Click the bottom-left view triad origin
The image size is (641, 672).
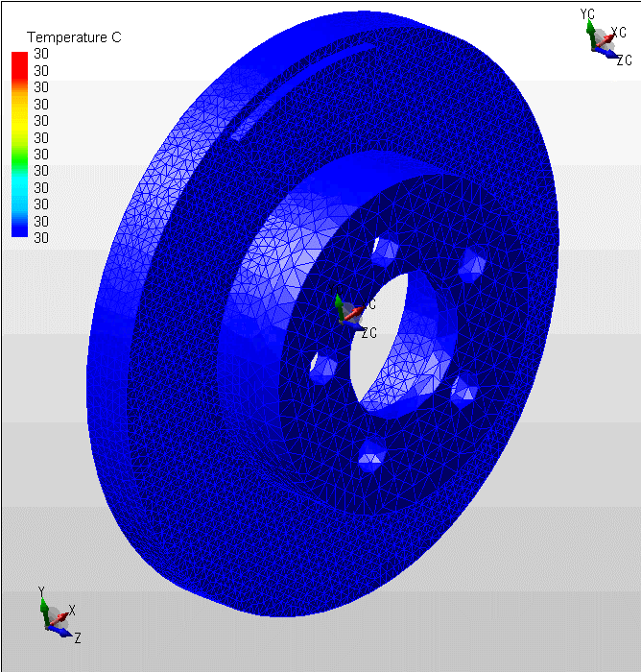[x=55, y=617]
